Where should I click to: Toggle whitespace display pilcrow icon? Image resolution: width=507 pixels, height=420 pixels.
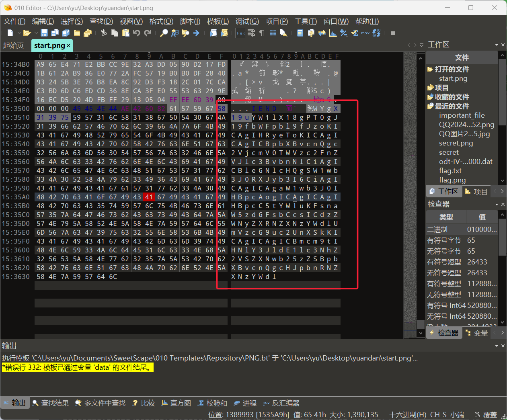pyautogui.click(x=262, y=33)
